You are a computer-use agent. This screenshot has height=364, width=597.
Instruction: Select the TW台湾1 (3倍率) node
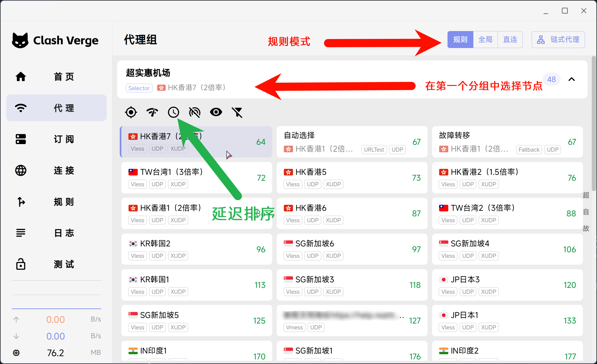(x=196, y=178)
